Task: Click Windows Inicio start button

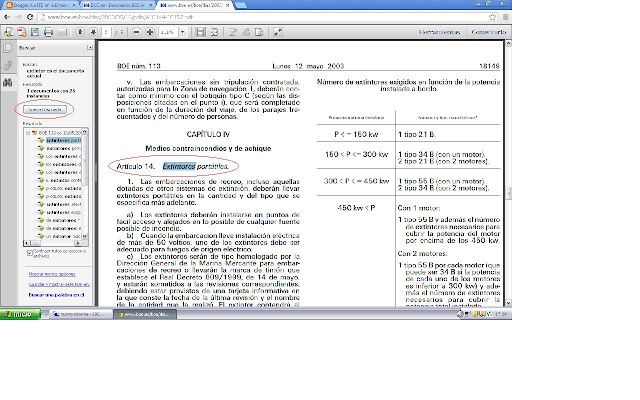Action: (x=20, y=314)
